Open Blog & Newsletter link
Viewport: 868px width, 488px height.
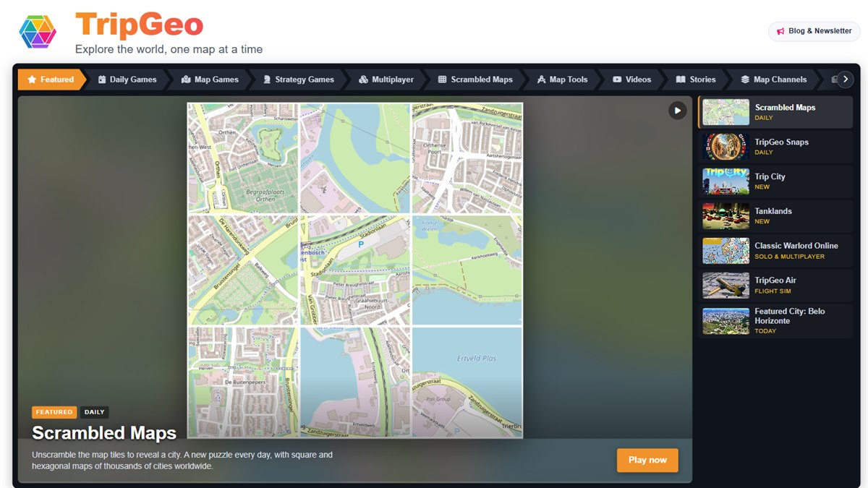point(814,31)
